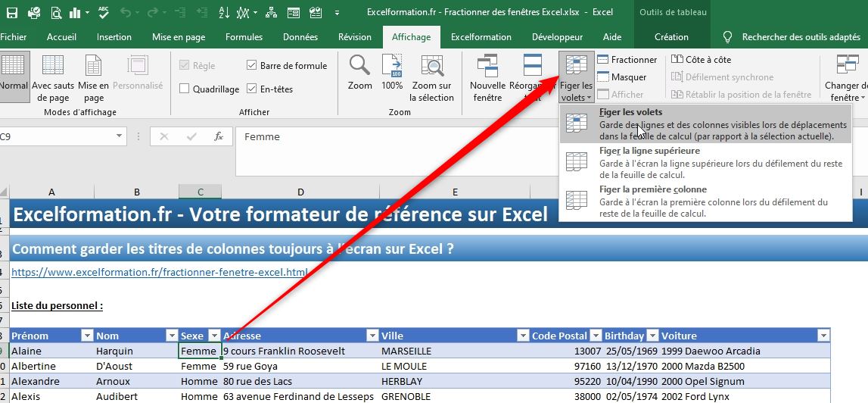Click the Règle checkbox
This screenshot has height=403, width=868.
(x=185, y=65)
